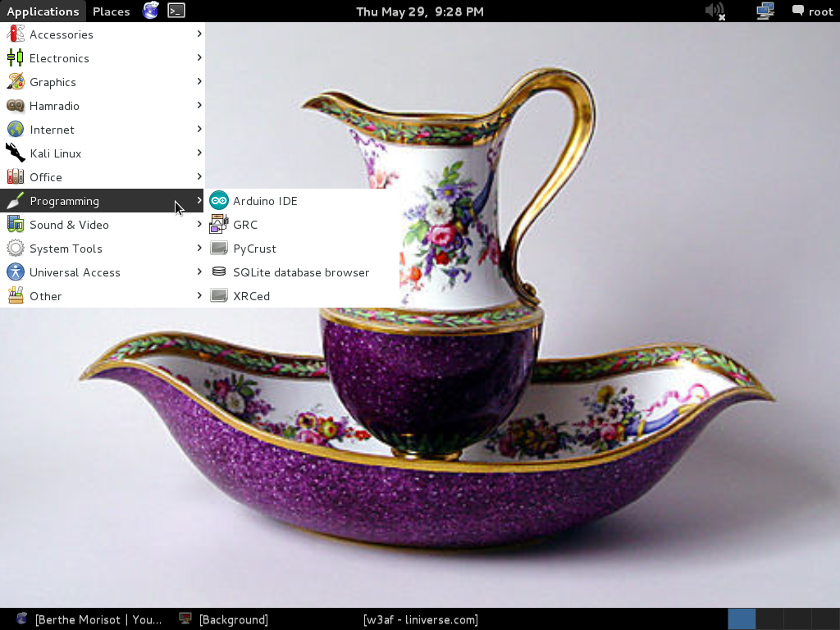Click the Universal Access icon
840x630 pixels.
[16, 272]
